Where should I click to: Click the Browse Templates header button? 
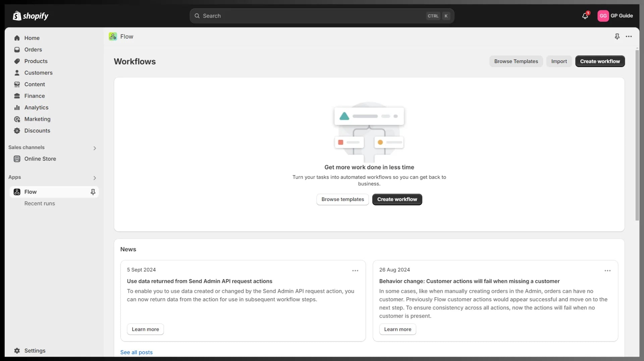tap(516, 61)
